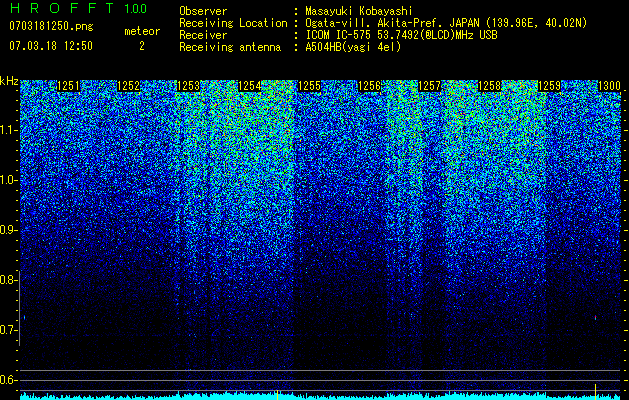
Task: Click the 1259 time marker
Action: 549,86
